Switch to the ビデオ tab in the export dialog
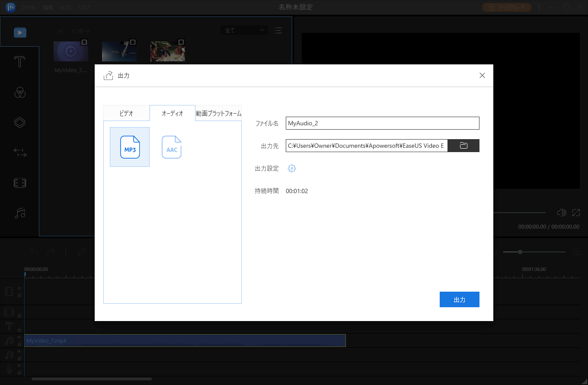The image size is (588, 385). pyautogui.click(x=126, y=113)
